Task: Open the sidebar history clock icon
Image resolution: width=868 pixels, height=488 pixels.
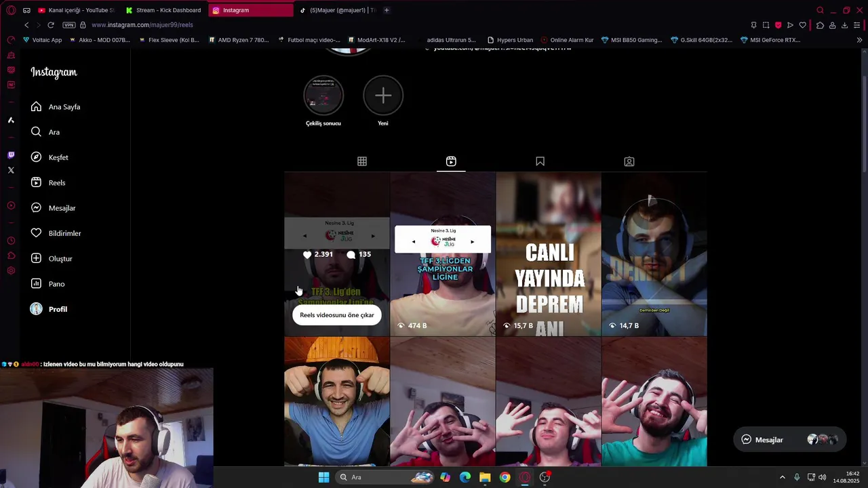Action: coord(11,241)
